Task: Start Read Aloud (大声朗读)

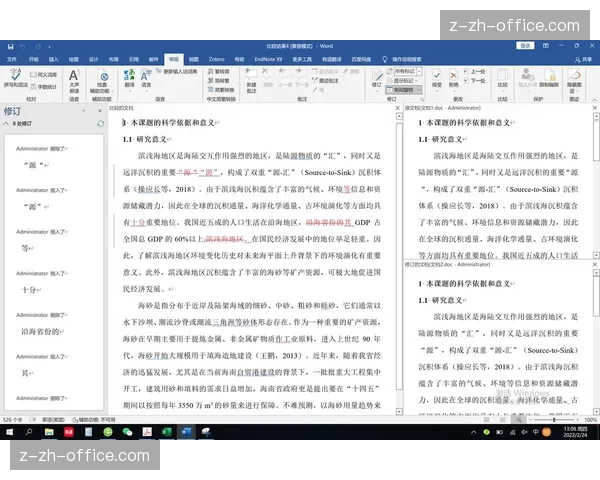Action: (73, 80)
